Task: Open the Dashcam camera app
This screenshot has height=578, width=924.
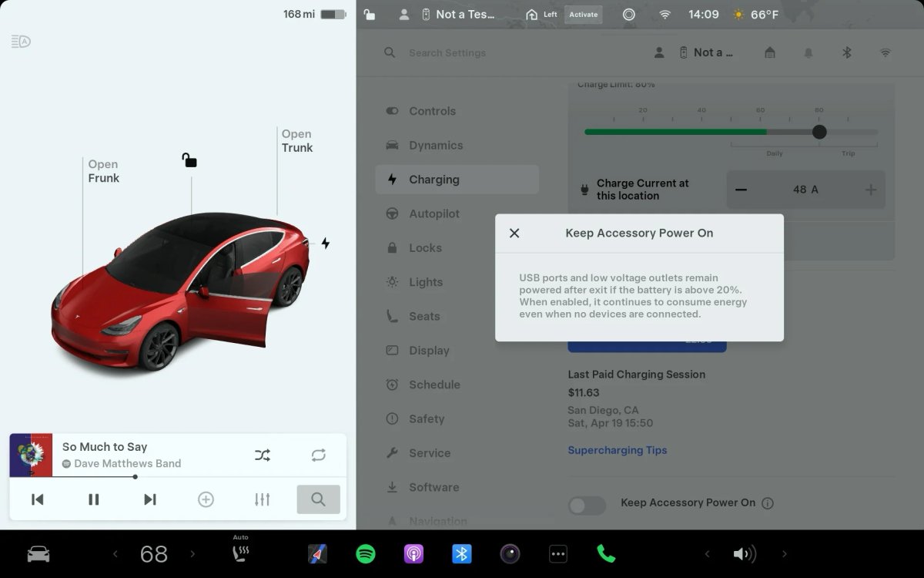Action: (510, 554)
